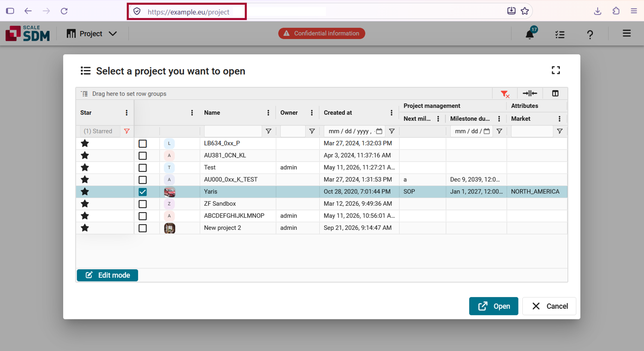The width and height of the screenshot is (644, 351).
Task: Open notifications bell with 17 badge
Action: point(530,33)
